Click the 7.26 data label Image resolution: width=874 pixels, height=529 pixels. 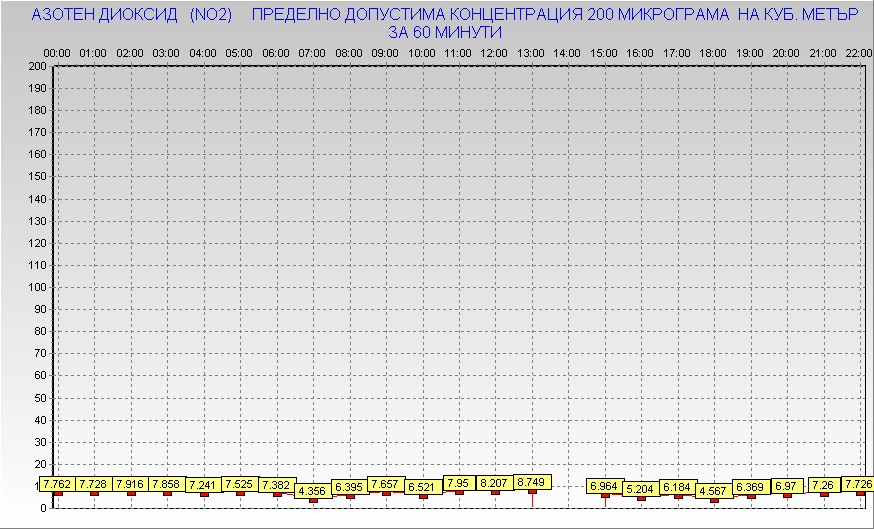click(x=823, y=486)
